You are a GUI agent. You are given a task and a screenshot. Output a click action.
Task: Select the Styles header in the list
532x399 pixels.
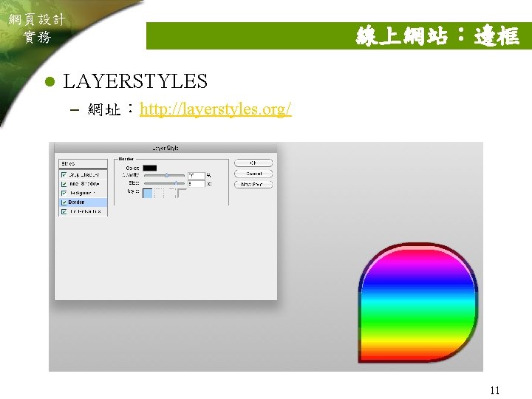click(83, 163)
